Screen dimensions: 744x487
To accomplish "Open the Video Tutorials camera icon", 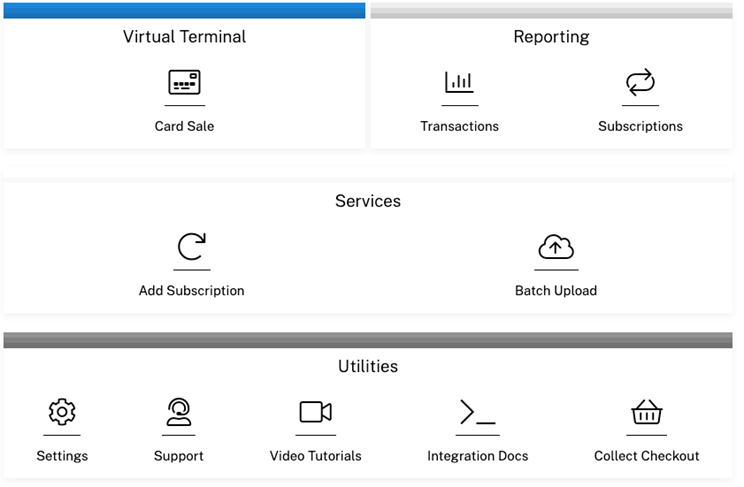I will pos(315,412).
